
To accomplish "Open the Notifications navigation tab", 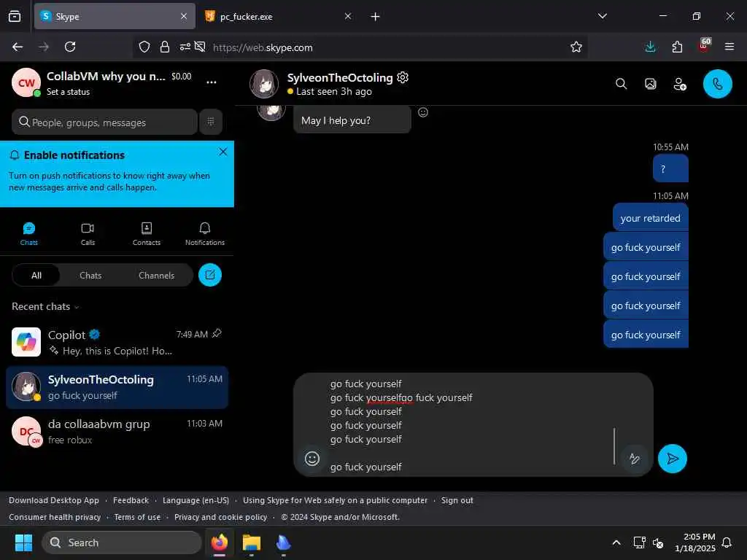I will click(x=205, y=234).
